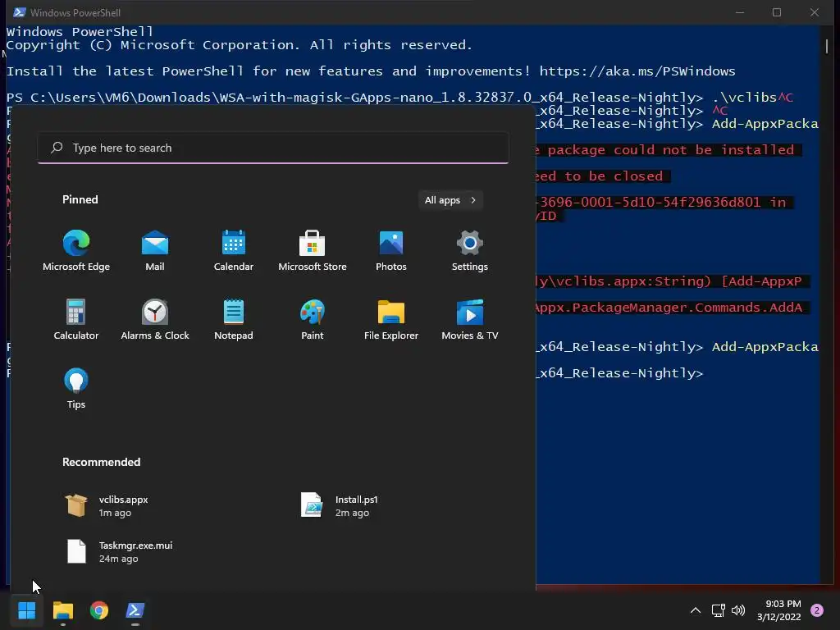Click the Recommended section heading
This screenshot has height=630, width=840.
(x=101, y=462)
